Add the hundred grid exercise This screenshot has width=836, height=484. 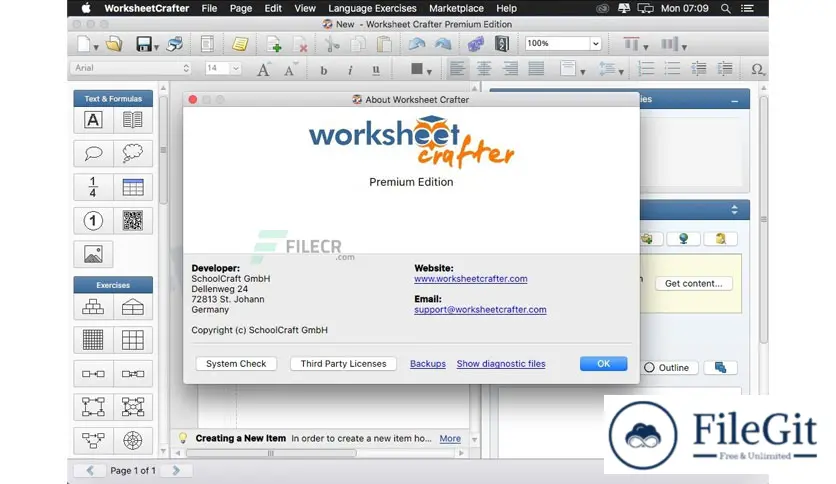(x=93, y=340)
